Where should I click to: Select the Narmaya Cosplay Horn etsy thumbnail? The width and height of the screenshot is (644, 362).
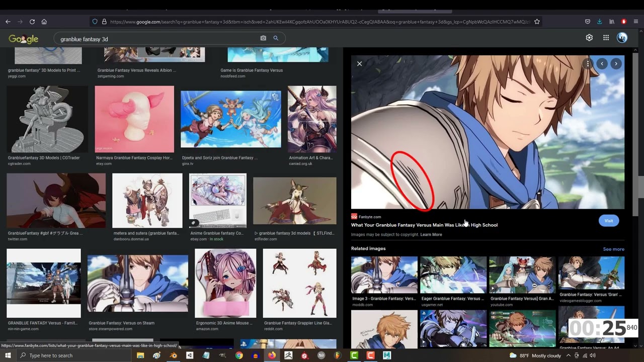(134, 119)
